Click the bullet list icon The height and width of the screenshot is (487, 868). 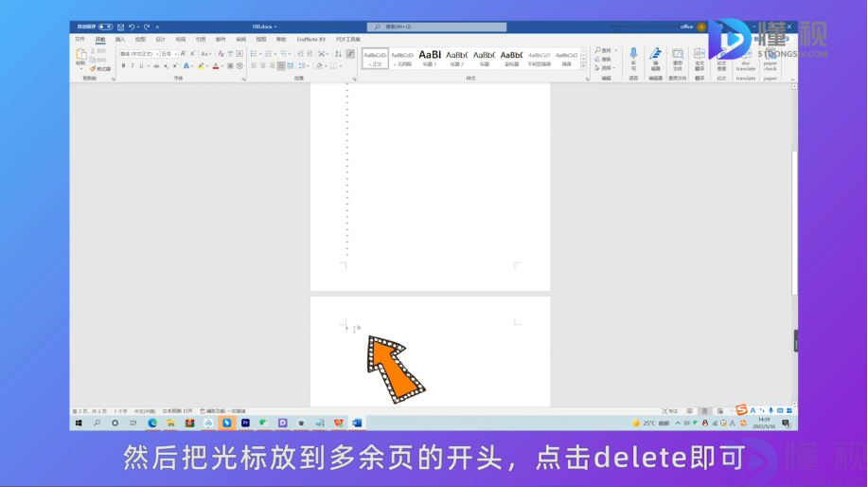tap(254, 54)
